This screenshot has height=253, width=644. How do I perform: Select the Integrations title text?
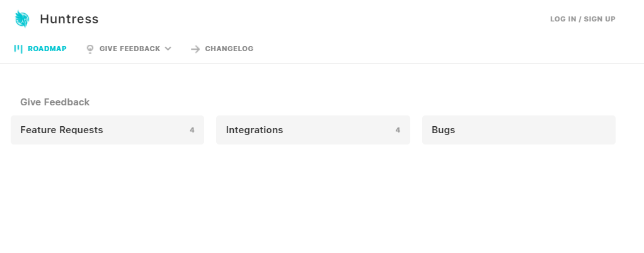point(254,130)
